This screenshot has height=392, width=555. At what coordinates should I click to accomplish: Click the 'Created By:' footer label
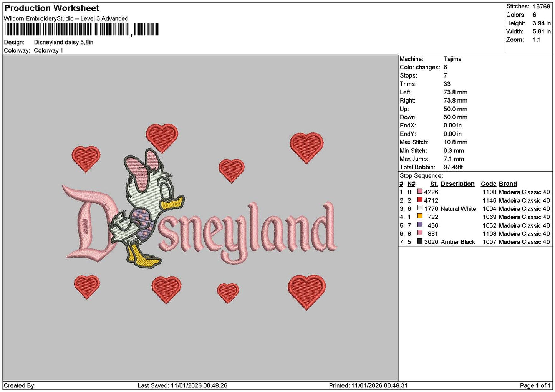(20, 385)
